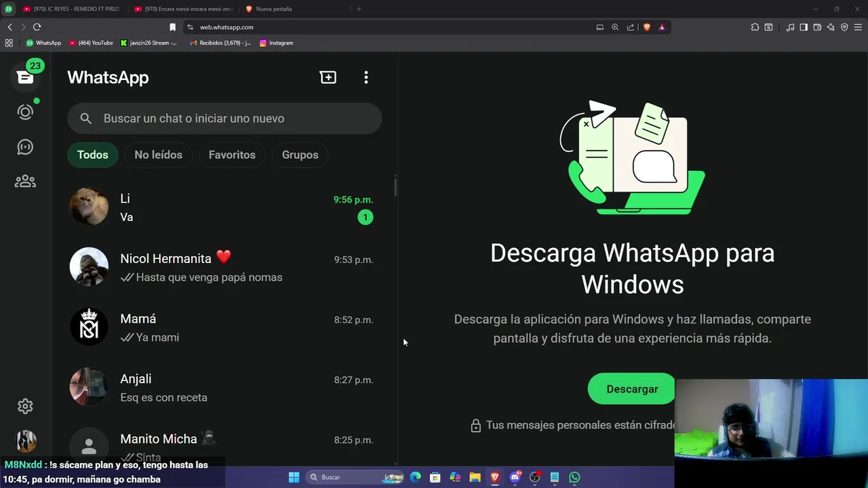868x488 pixels.
Task: Open WhatsApp settings gear
Action: click(x=25, y=406)
